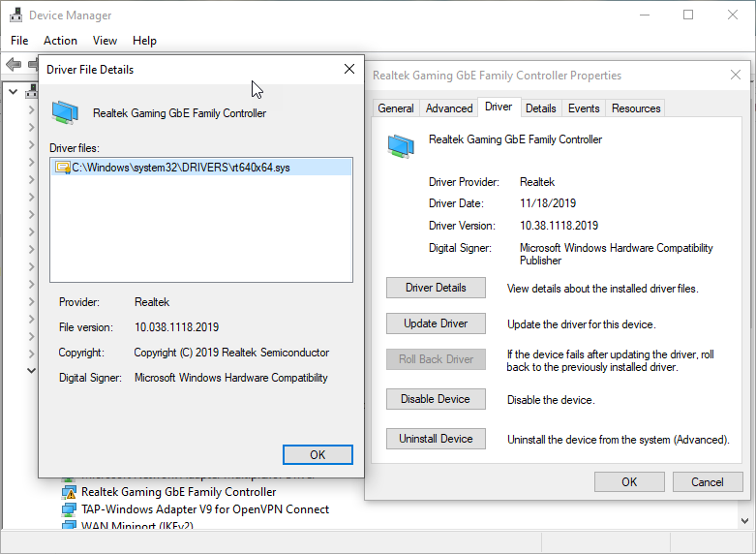Click the Roll Back Driver button
Image resolution: width=756 pixels, height=554 pixels.
[x=436, y=359]
